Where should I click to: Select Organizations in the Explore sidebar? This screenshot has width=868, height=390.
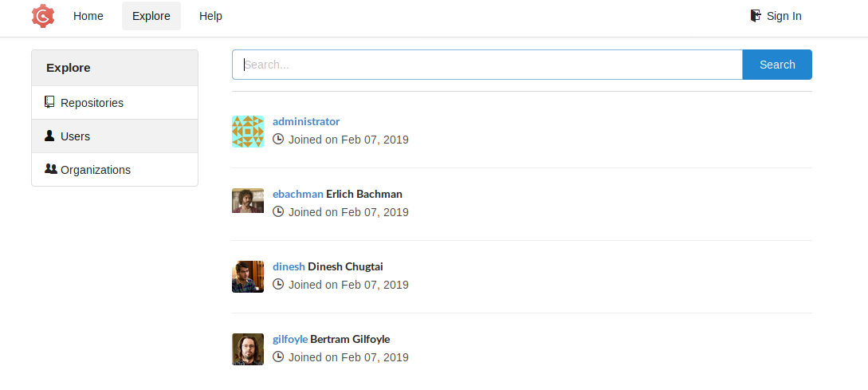coord(96,170)
